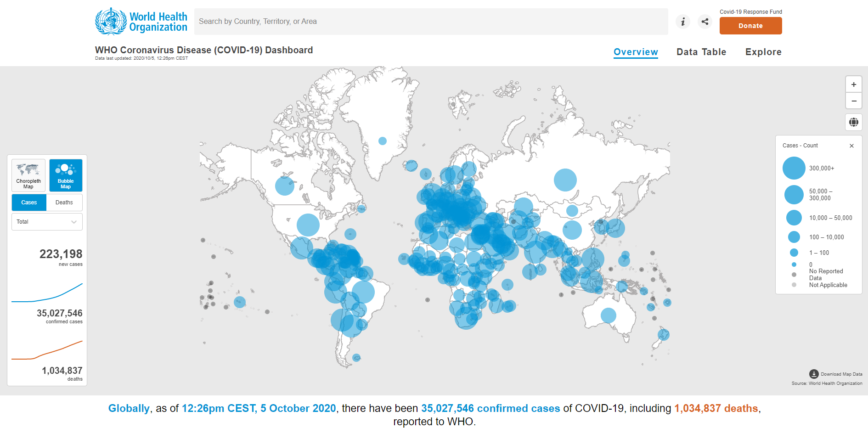Toggle map data to Cases
Viewport: 868px width, 428px height.
click(x=29, y=203)
